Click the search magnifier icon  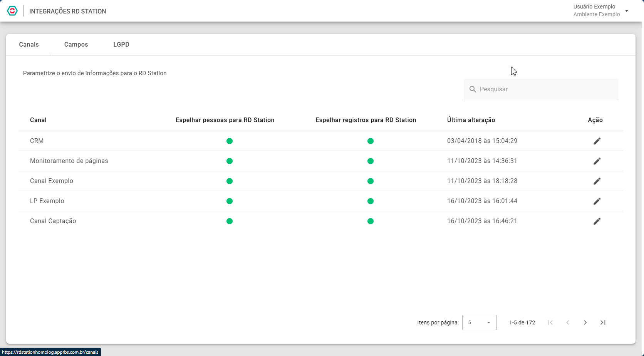click(x=473, y=89)
